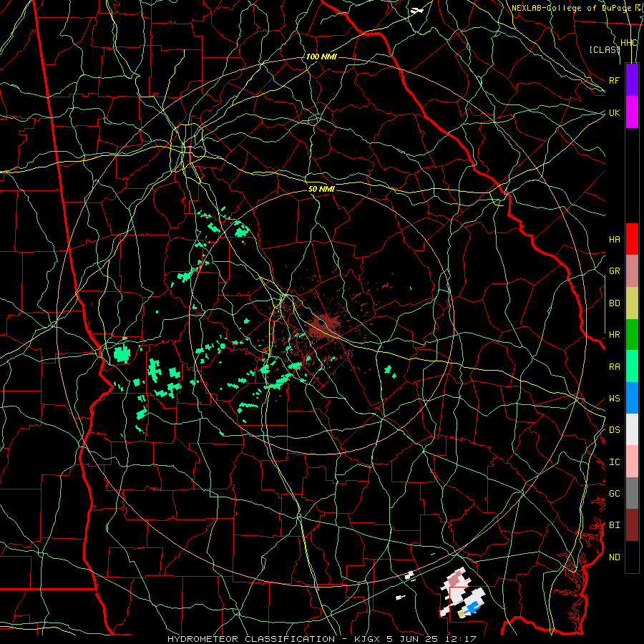Click the RA legend label
The image size is (644, 644).
tap(615, 367)
